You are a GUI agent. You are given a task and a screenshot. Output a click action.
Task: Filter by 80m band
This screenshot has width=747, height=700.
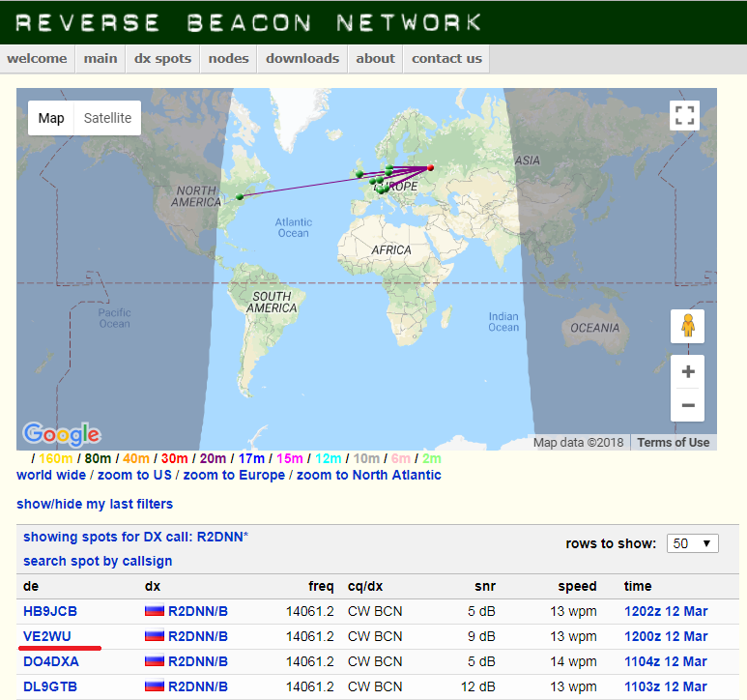(x=98, y=458)
